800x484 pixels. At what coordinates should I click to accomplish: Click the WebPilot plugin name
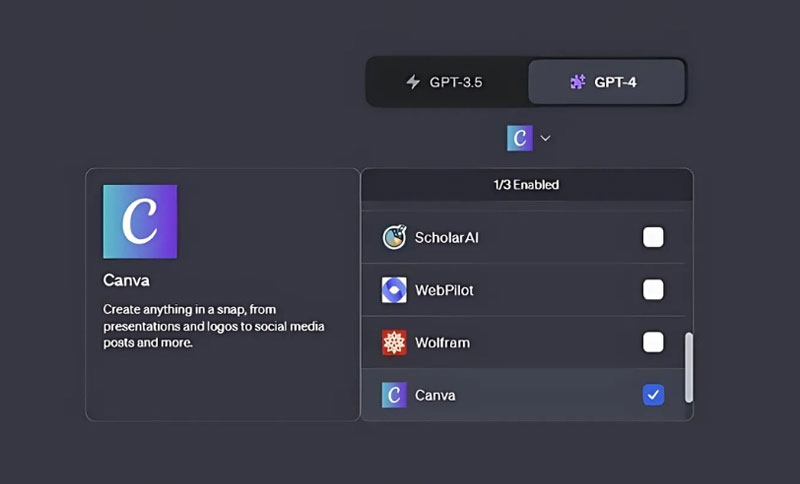click(x=444, y=290)
